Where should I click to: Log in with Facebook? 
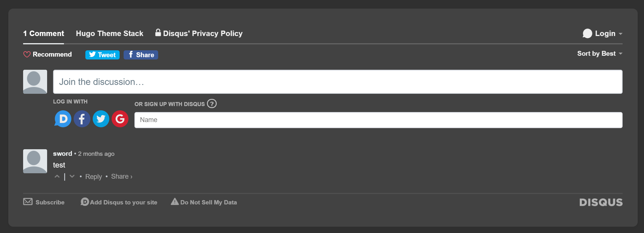pos(82,119)
